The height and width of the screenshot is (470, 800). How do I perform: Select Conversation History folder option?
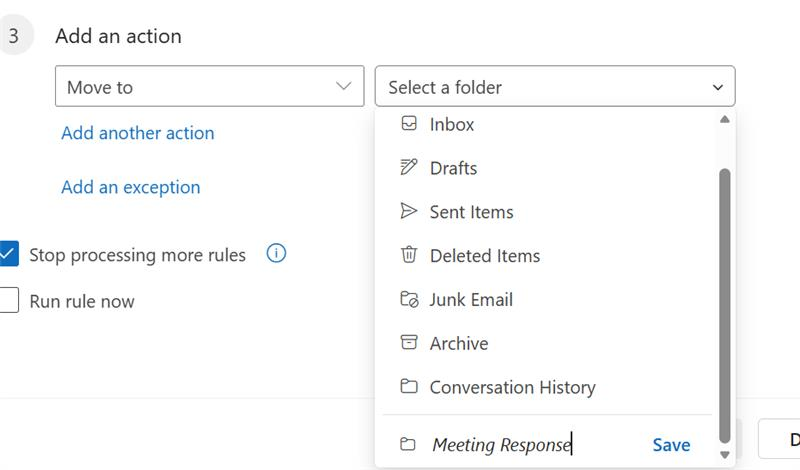click(512, 387)
